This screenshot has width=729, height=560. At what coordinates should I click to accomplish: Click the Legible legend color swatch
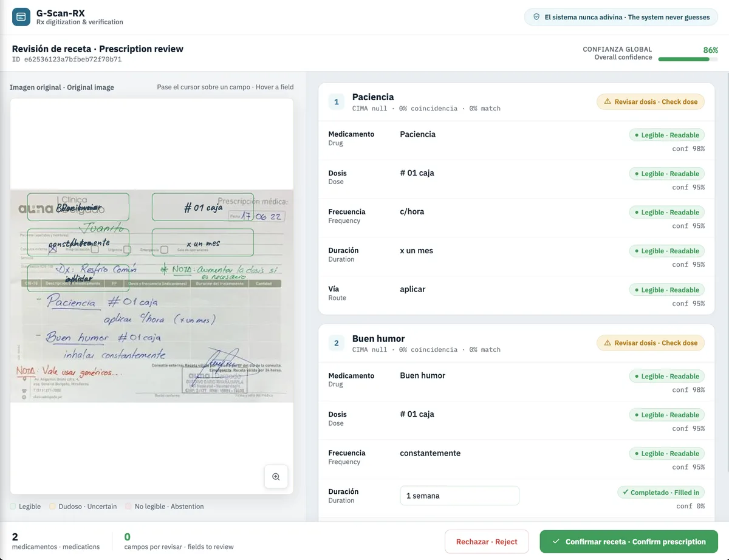point(13,507)
